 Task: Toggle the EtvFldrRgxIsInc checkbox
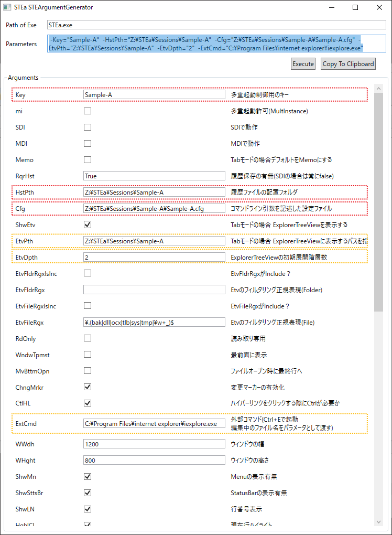88,273
